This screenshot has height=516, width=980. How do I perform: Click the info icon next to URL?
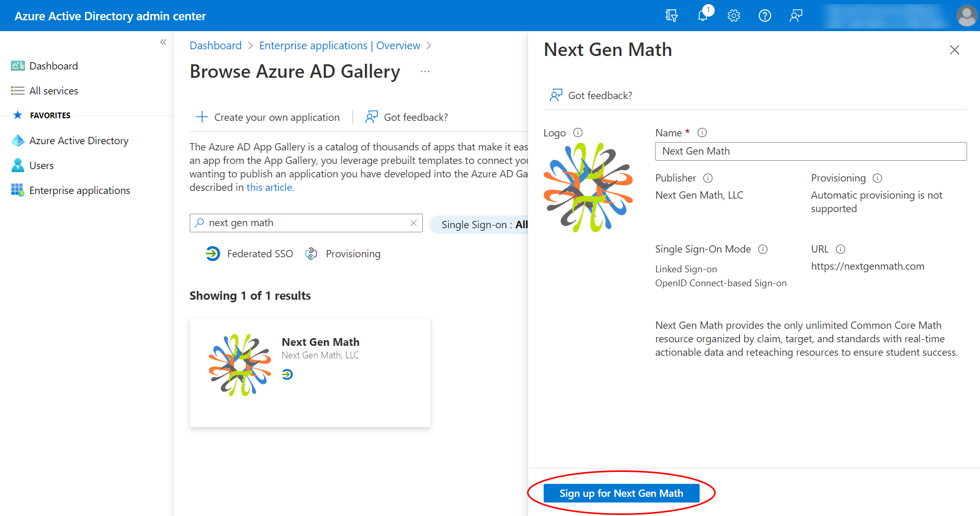(x=841, y=249)
